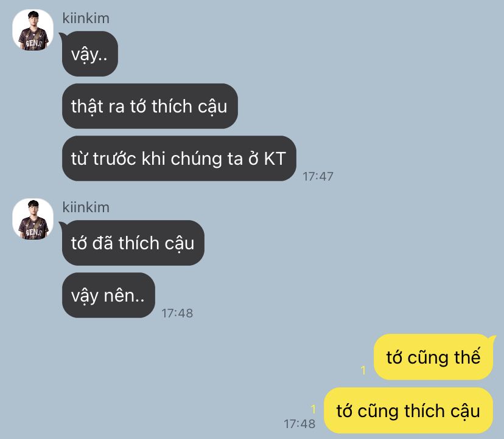Click unread count next to "tớ cũng thích cậu"
Viewport: 504px width, 439px height.
coord(313,409)
